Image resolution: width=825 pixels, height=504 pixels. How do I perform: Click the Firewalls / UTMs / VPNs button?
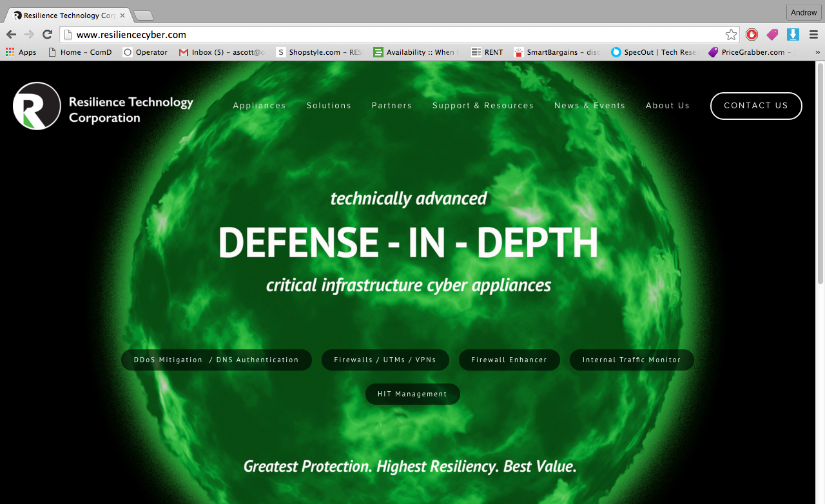[385, 360]
